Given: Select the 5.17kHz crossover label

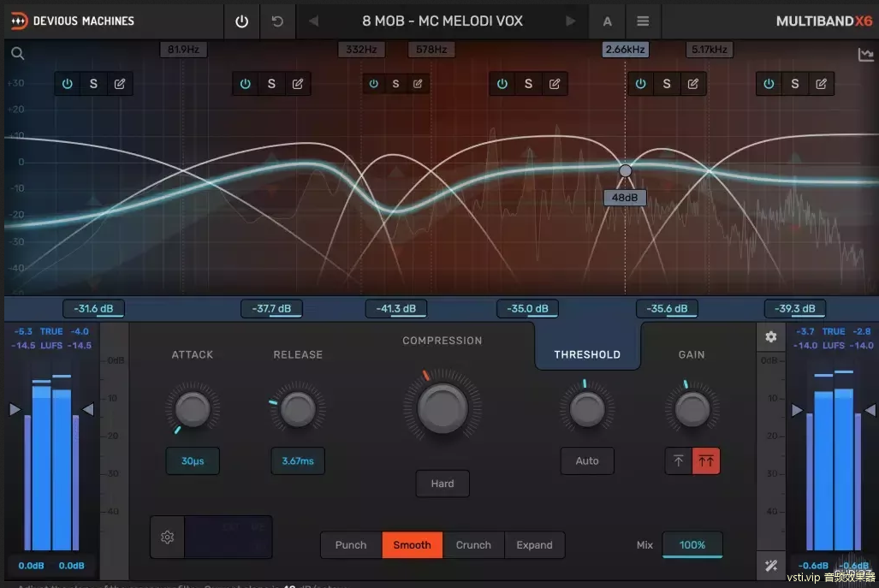Looking at the screenshot, I should click(x=710, y=50).
